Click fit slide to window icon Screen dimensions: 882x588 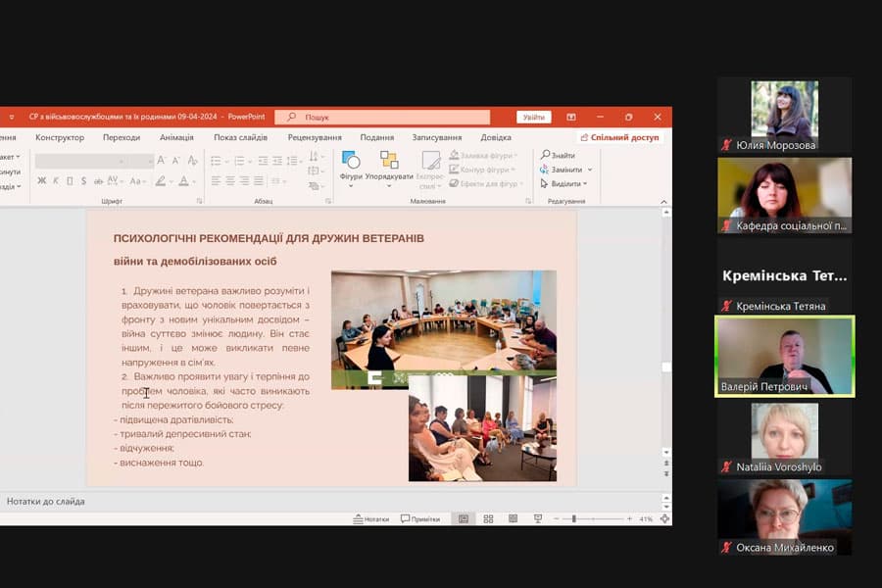point(665,518)
